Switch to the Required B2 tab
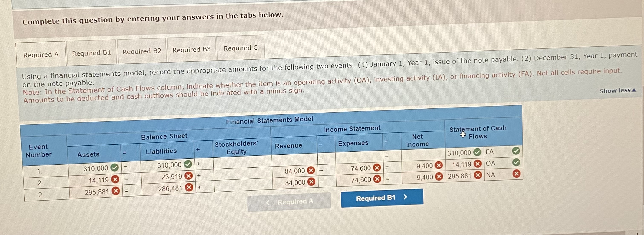 coord(142,51)
